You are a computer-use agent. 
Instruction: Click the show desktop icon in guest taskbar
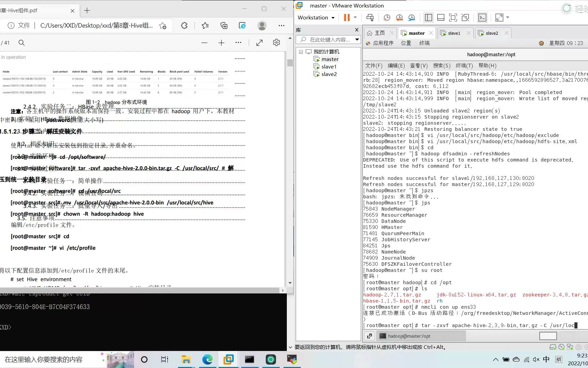click(370, 336)
